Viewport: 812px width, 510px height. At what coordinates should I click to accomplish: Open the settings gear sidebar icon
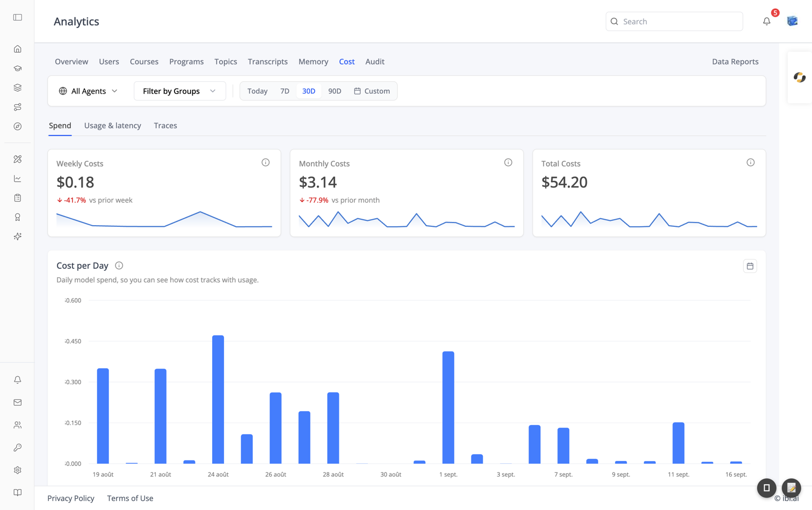(x=18, y=470)
